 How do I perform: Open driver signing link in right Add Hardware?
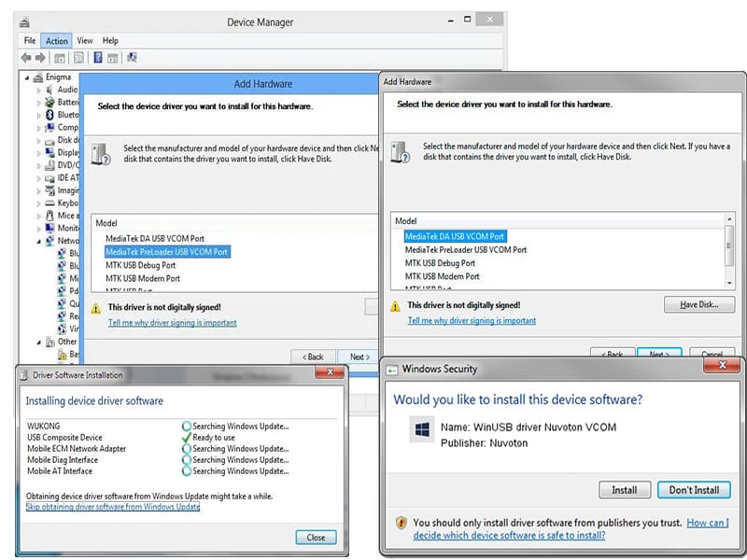(472, 320)
